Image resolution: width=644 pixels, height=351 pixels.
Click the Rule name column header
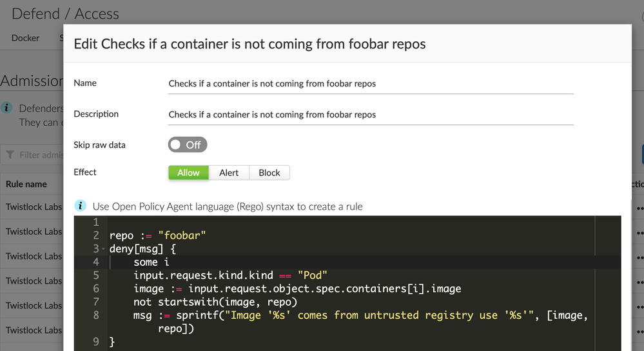[26, 184]
